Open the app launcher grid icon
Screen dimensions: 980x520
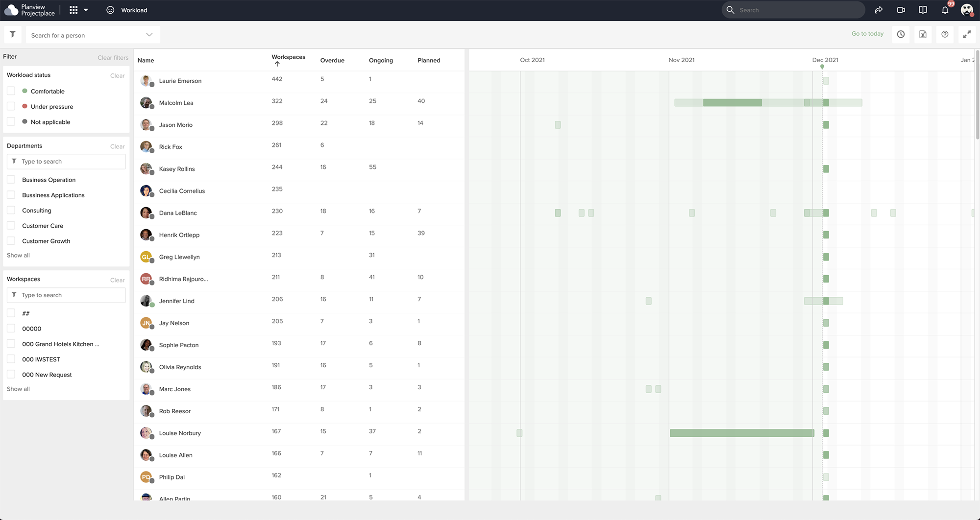click(x=73, y=10)
